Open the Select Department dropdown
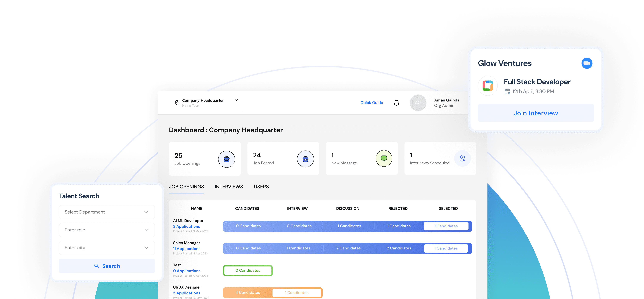Screen dimensions: 644x299 [x=107, y=212]
